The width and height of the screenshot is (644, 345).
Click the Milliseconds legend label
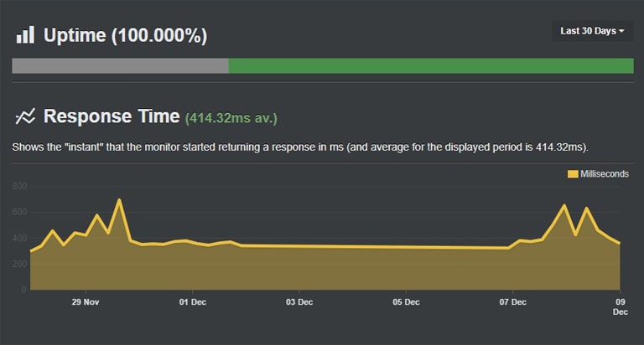click(604, 174)
